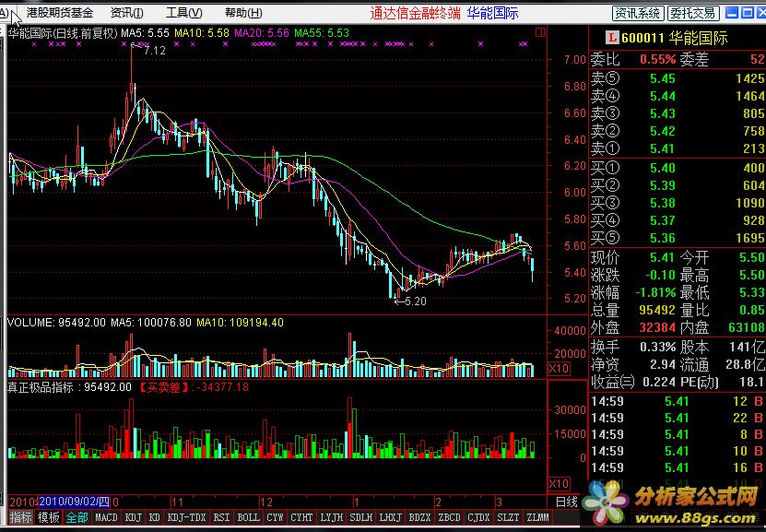Viewport: 766px width, 532px height.
Task: Click the 委托交易 button
Action: click(693, 13)
